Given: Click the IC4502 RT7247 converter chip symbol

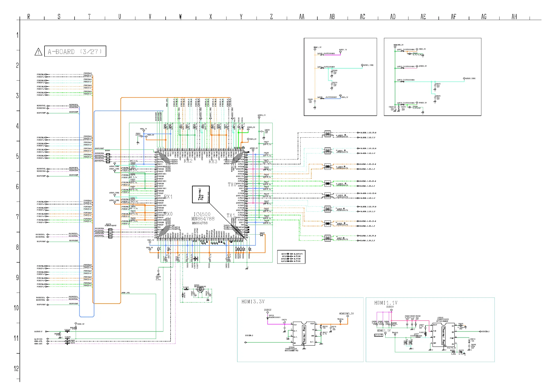Looking at the screenshot, I should tap(443, 335).
